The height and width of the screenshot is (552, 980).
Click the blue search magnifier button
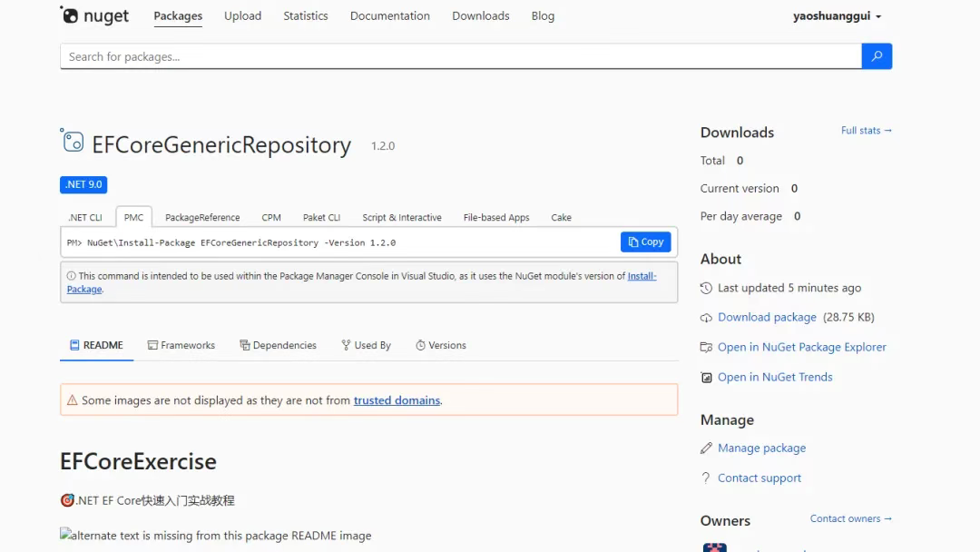tap(877, 56)
